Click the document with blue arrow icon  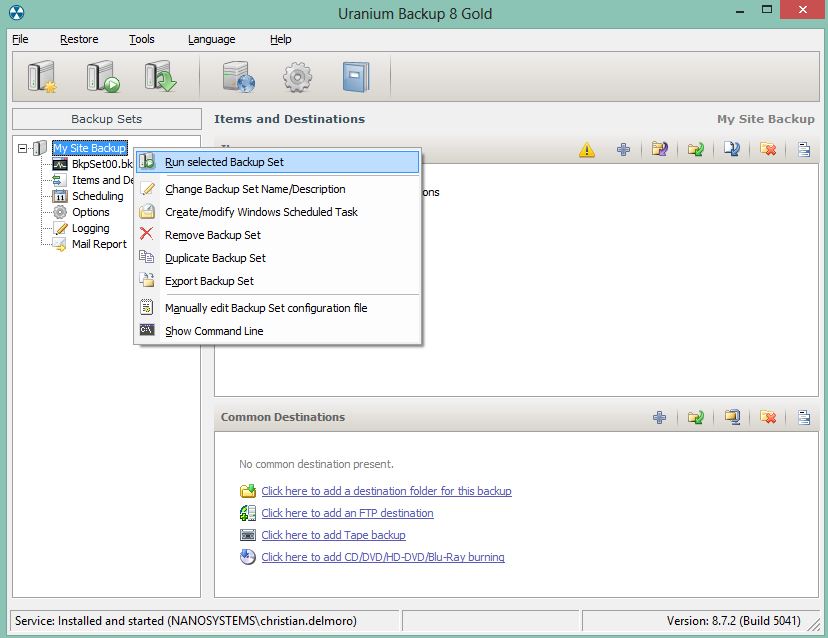pyautogui.click(x=732, y=150)
